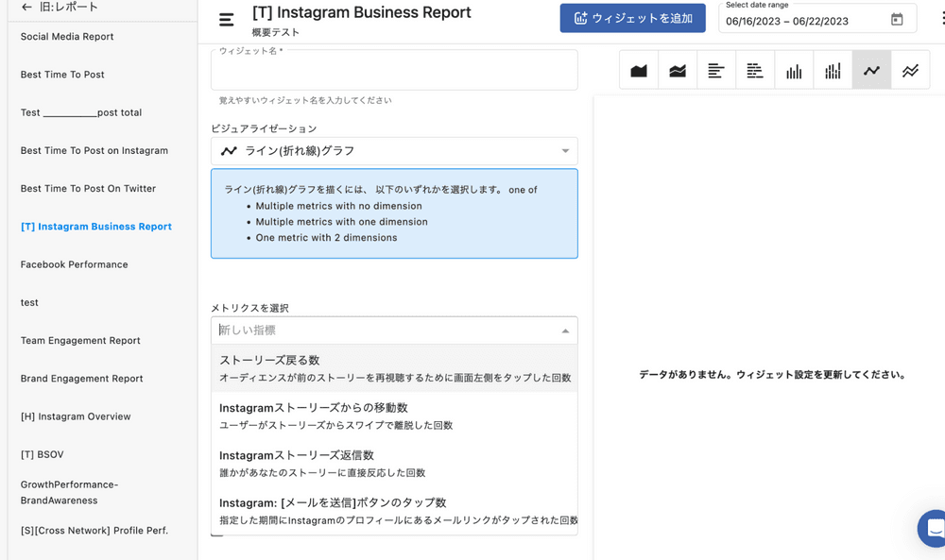
Task: Pick the vertical column chart icon
Action: [794, 71]
